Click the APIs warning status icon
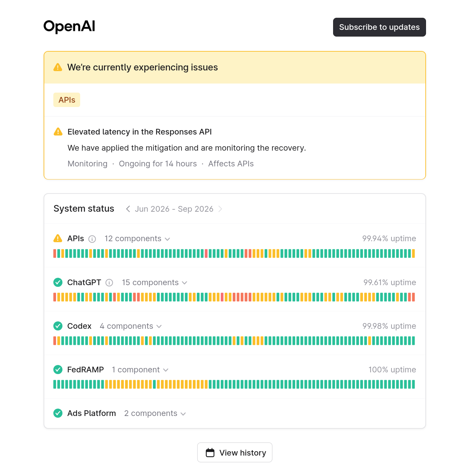The image size is (476, 471). pyautogui.click(x=58, y=239)
